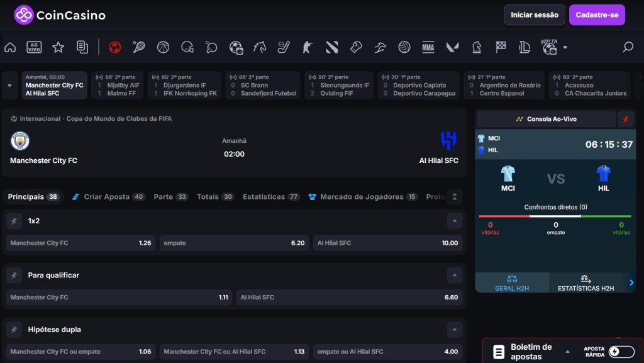Open the Ao Vivo live betting icon
The width and height of the screenshot is (644, 363).
(x=34, y=48)
